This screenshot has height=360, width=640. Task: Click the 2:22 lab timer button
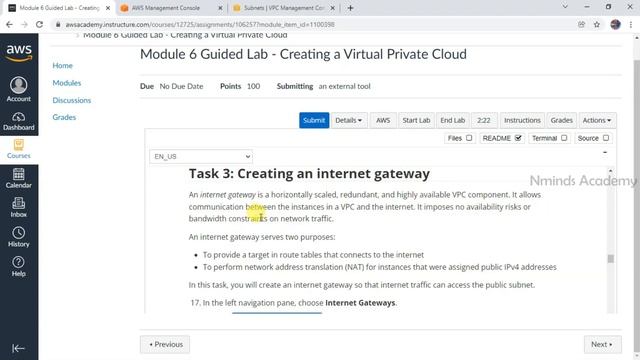point(484,120)
